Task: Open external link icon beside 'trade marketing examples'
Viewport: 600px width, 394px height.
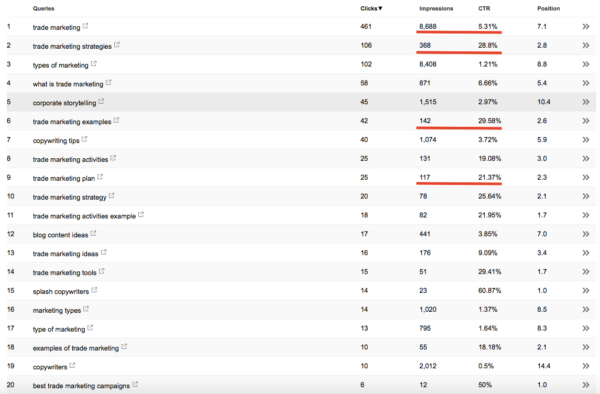Action: click(x=116, y=120)
